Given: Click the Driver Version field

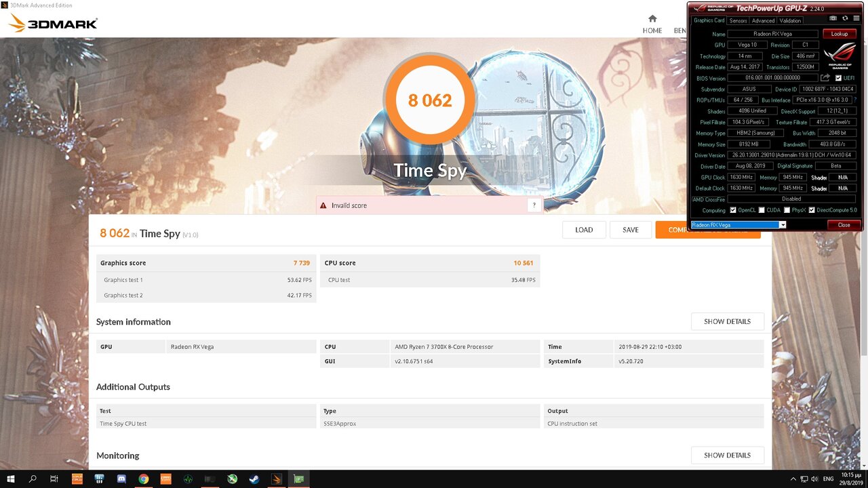Looking at the screenshot, I should pos(792,155).
